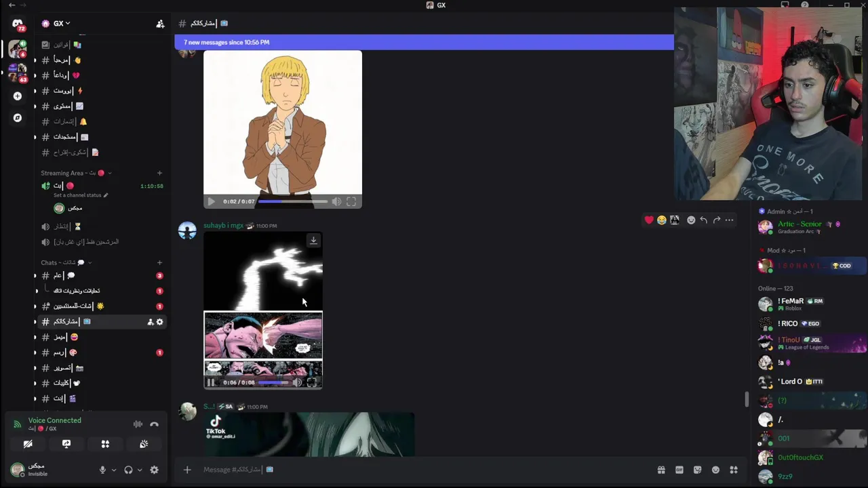Image resolution: width=868 pixels, height=488 pixels.
Task: Click plus to create channel in Chats
Action: click(159, 262)
